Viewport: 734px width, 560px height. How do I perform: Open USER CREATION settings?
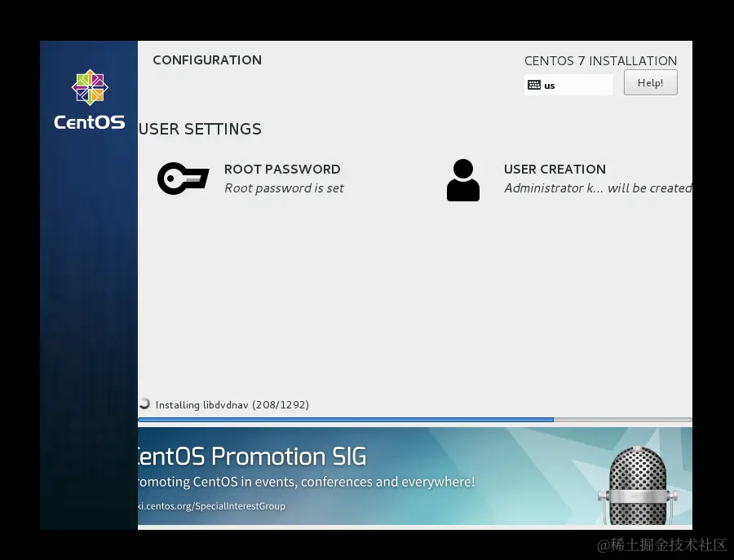click(x=555, y=169)
